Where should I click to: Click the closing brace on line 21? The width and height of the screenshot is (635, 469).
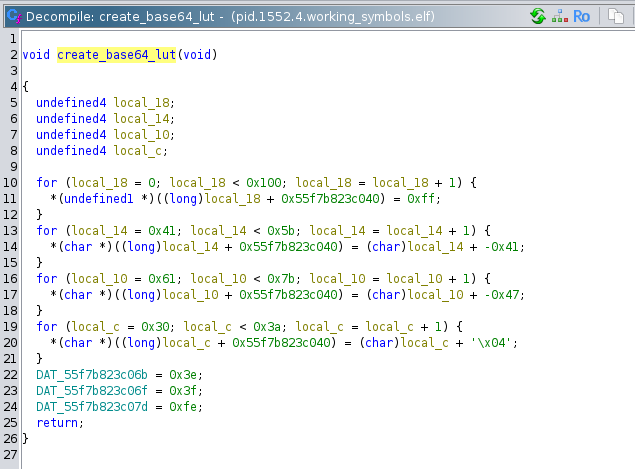click(x=39, y=359)
